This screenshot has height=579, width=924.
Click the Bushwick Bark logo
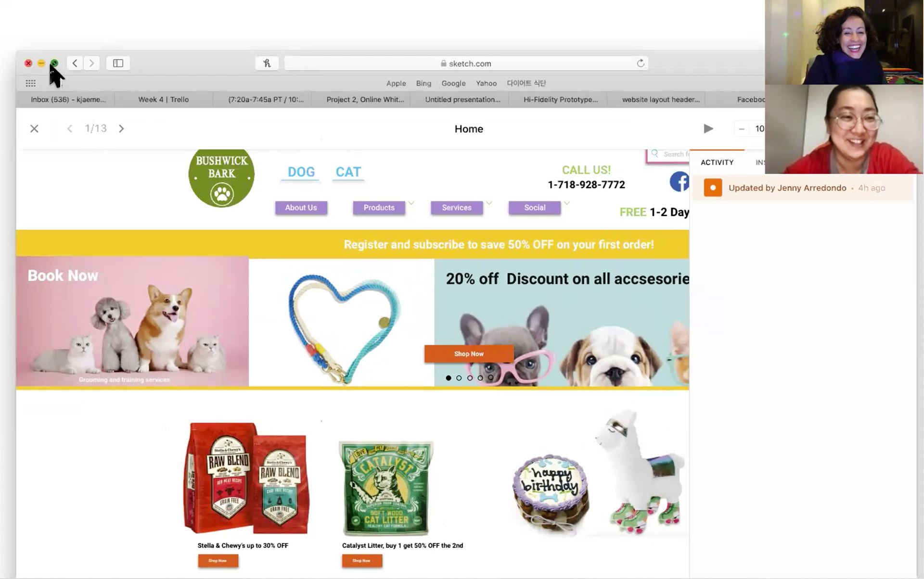pos(221,178)
